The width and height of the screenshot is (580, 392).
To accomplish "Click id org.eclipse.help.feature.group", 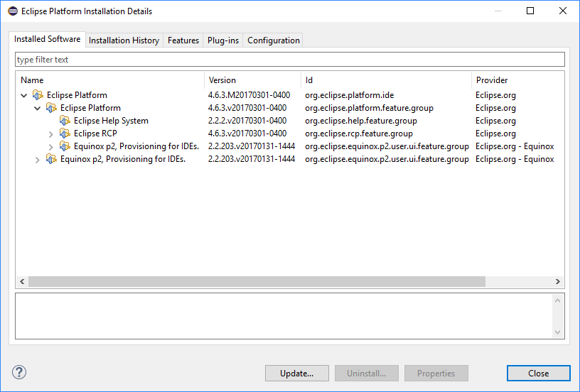I will (361, 121).
